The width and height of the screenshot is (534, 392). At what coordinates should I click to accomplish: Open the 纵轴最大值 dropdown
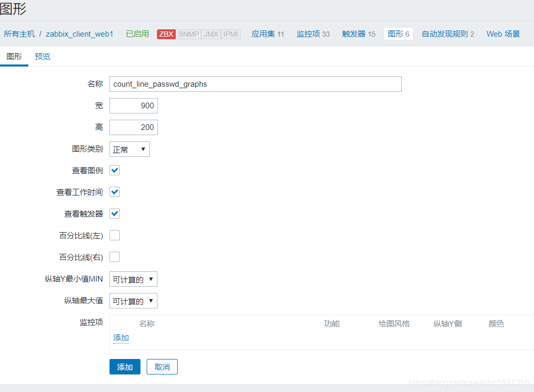[x=133, y=301]
